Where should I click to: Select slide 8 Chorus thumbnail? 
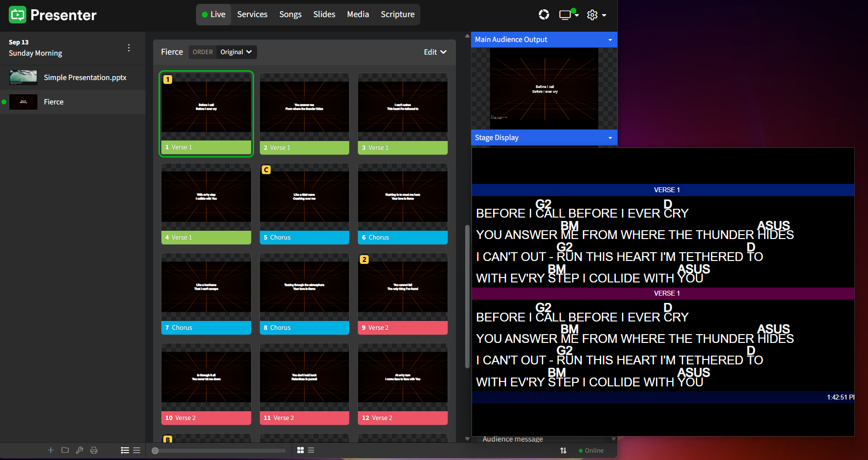coord(304,294)
